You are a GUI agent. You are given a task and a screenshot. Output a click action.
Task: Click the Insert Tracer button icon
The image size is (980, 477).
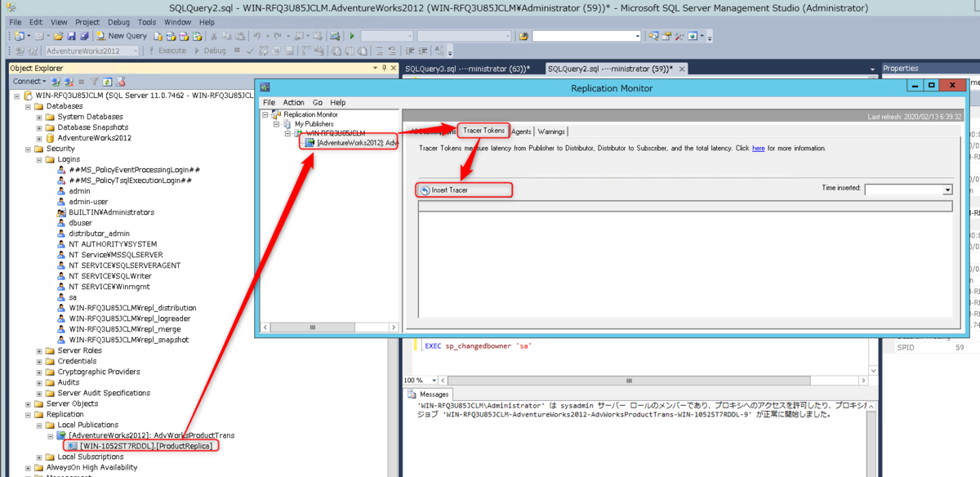(425, 189)
